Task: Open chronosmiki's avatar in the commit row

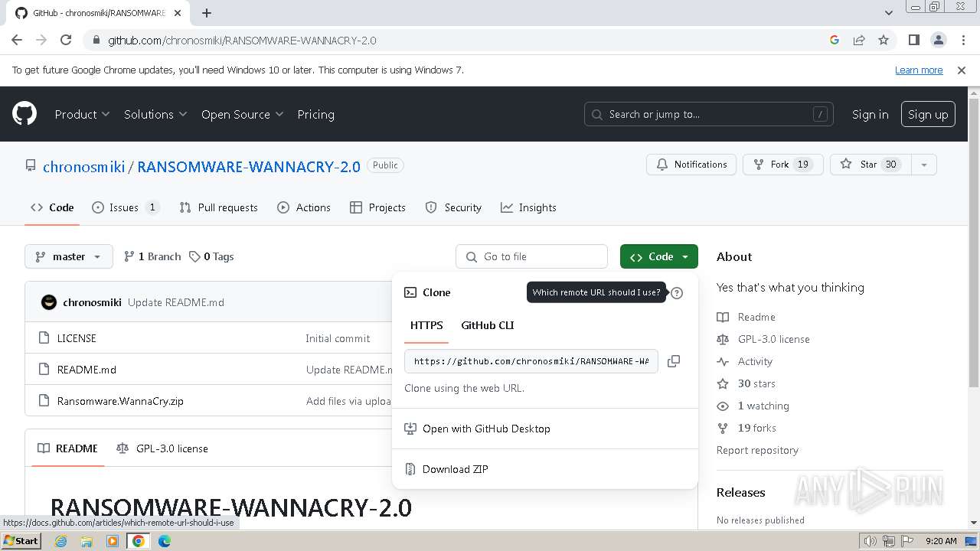Action: (x=49, y=302)
